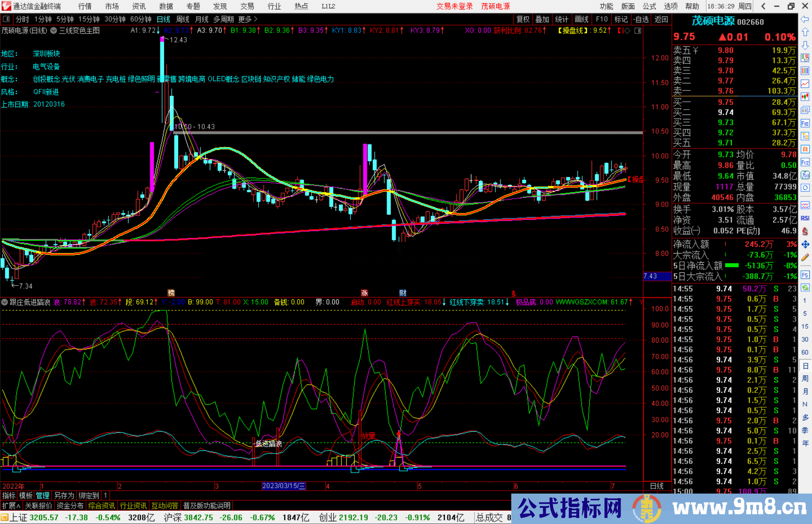Click the back chevron in the title bar
This screenshot has height=524, width=812.
coord(763,6)
